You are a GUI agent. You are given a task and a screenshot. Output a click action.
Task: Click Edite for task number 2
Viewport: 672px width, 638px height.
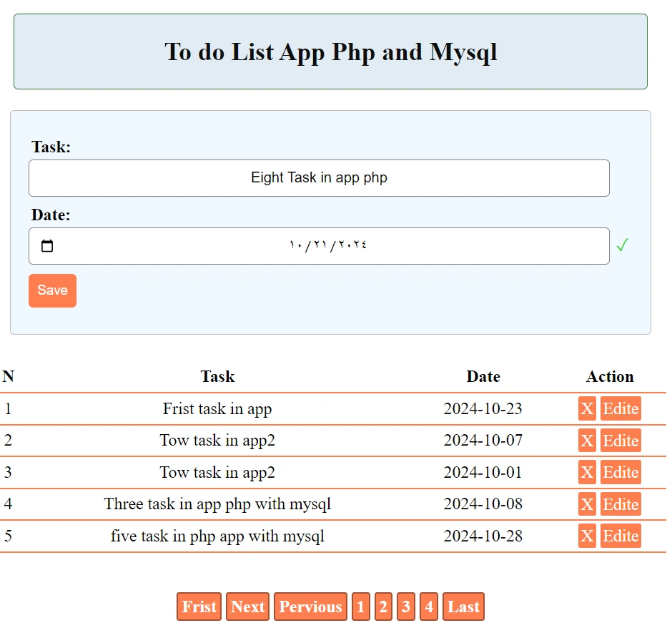[x=621, y=441]
